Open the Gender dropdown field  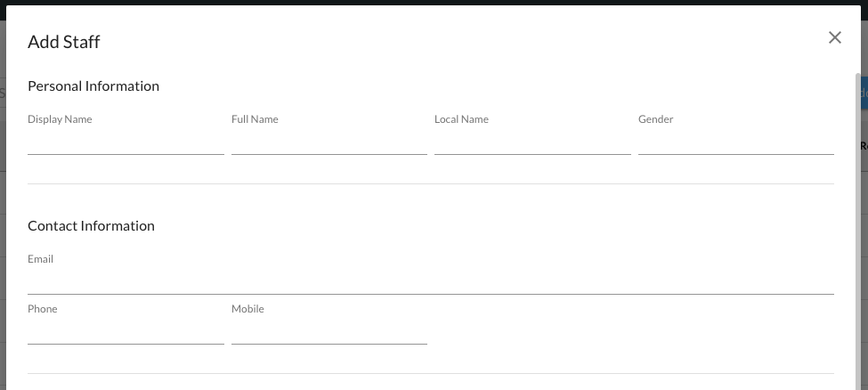coord(735,142)
